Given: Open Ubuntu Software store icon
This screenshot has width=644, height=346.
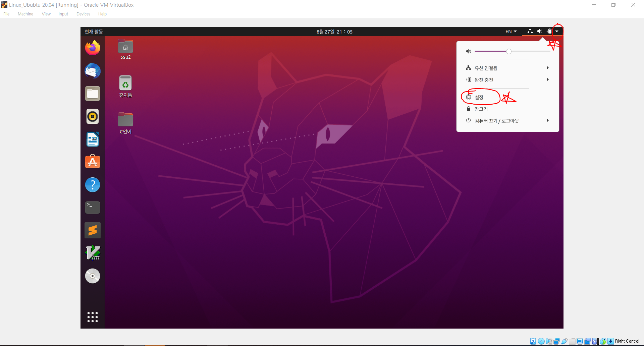Looking at the screenshot, I should 93,162.
